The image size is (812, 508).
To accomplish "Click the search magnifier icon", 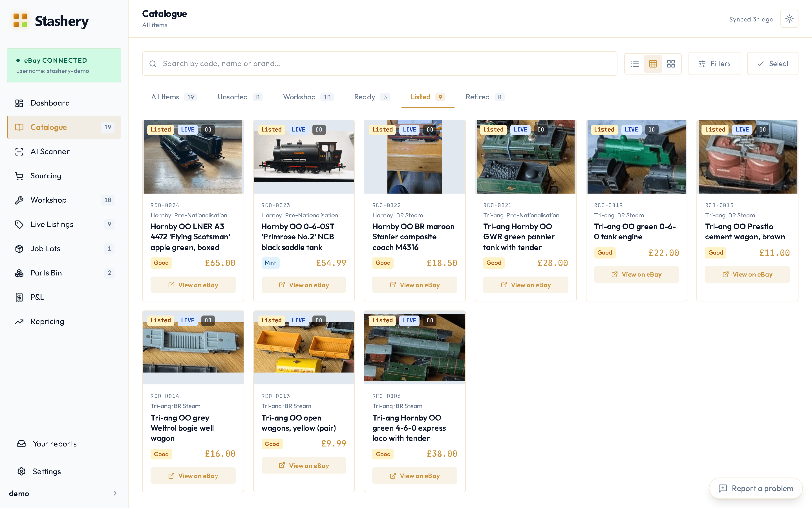I will coord(153,64).
